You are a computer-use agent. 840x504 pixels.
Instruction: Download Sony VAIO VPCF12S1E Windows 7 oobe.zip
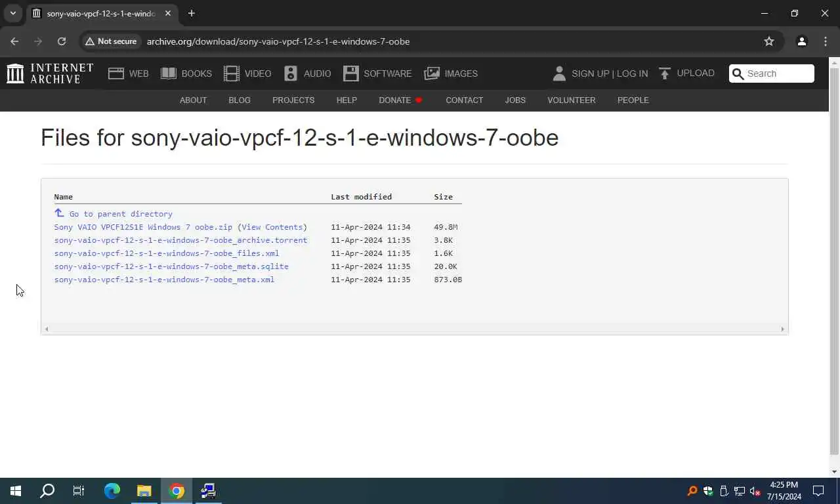[143, 227]
